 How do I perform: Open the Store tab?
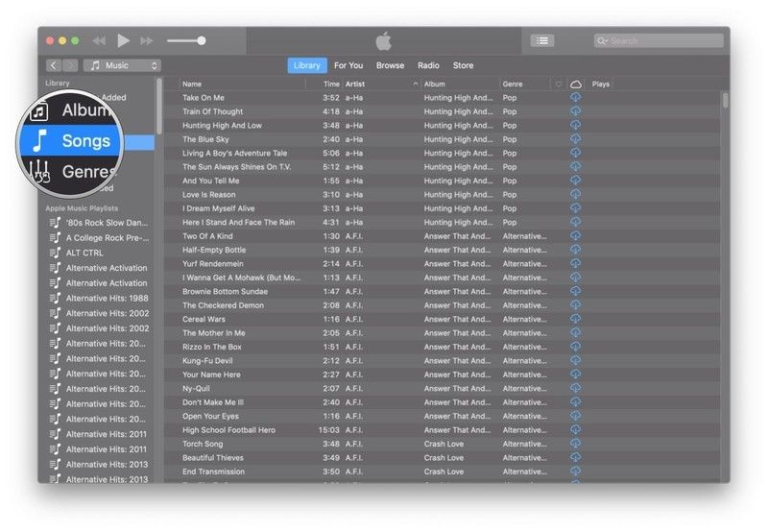pos(463,65)
